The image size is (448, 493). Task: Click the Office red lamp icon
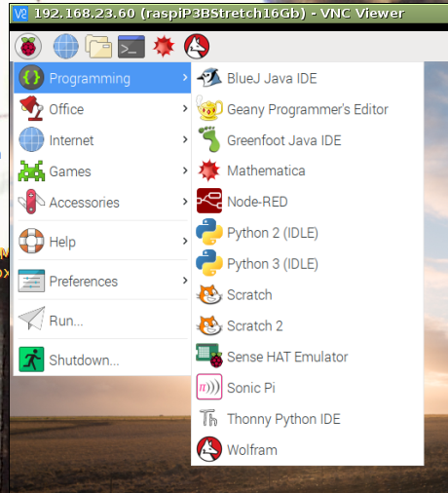31,108
